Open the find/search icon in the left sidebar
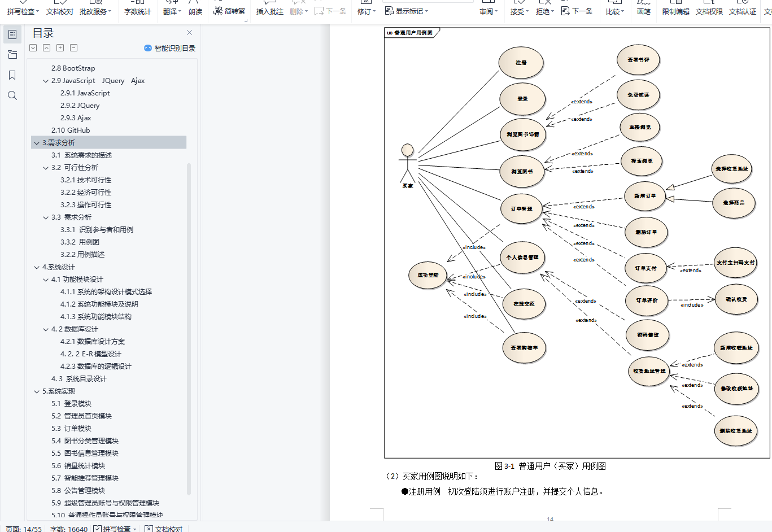This screenshot has height=532, width=772. click(12, 95)
